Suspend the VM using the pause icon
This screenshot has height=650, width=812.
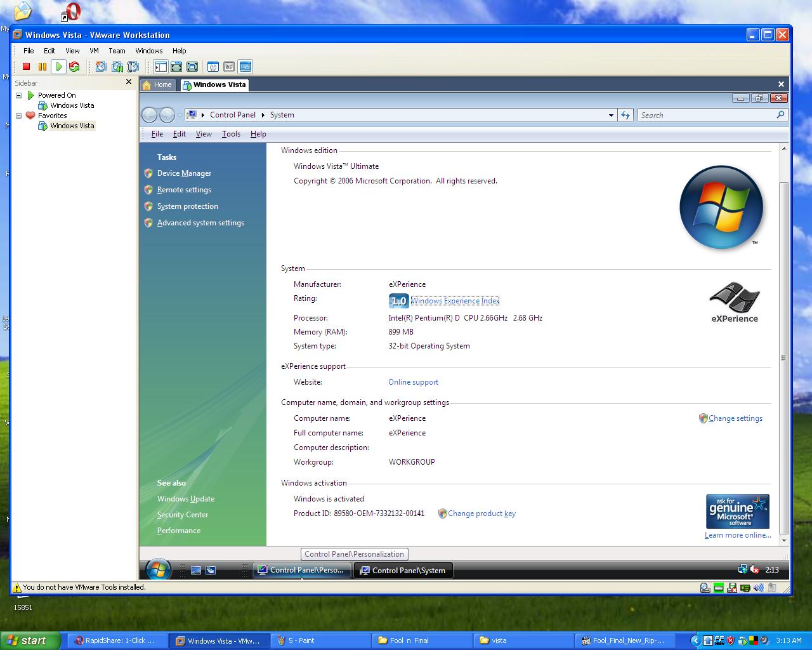coord(43,67)
